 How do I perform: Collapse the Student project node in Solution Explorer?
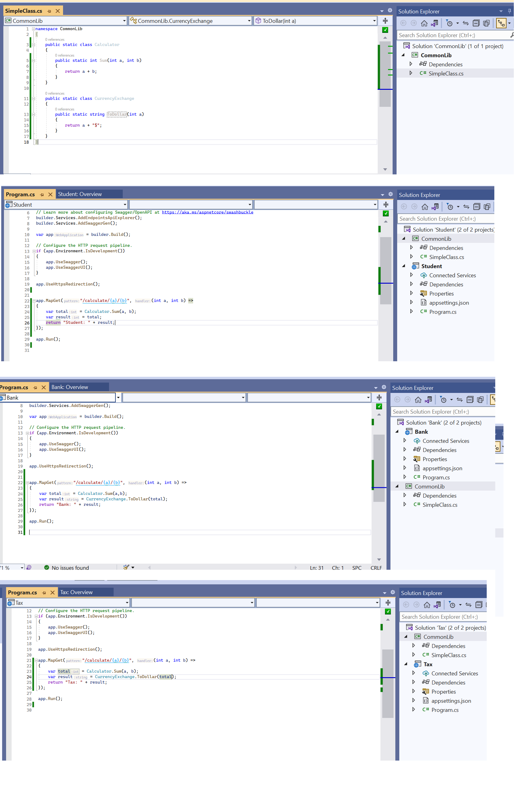[404, 266]
